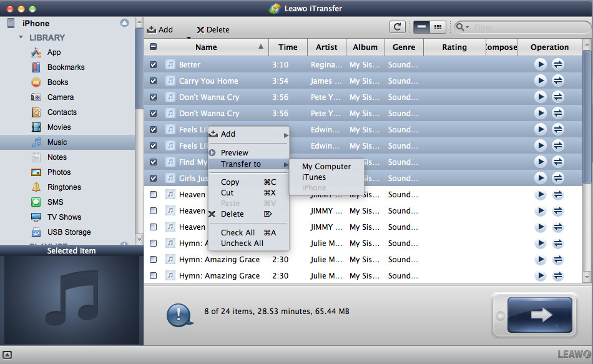The width and height of the screenshot is (593, 364).
Task: Switch to grid thumbnail view
Action: coord(438,27)
